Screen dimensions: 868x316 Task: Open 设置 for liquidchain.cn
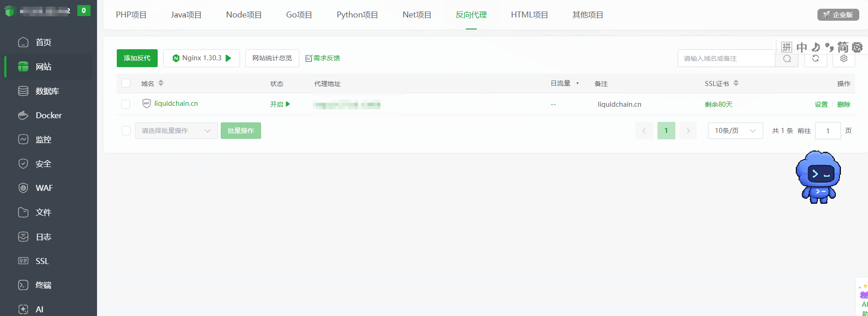[x=821, y=104]
